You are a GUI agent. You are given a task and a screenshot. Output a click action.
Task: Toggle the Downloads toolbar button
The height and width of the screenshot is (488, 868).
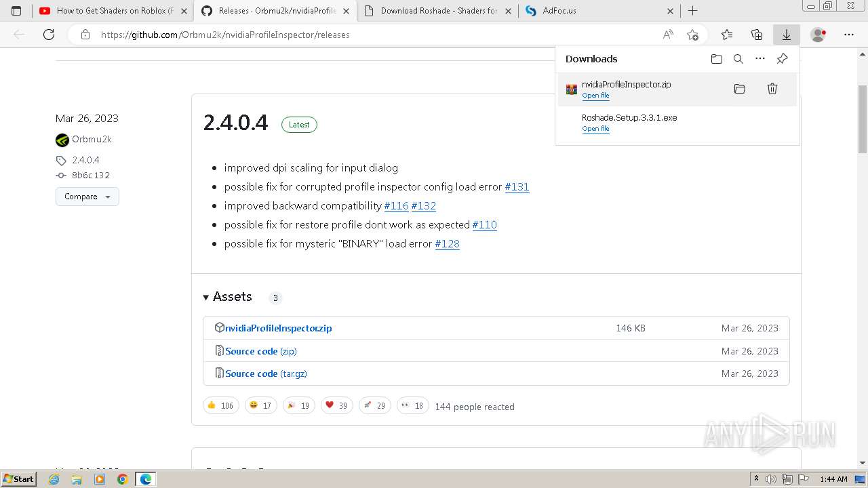[x=787, y=35]
